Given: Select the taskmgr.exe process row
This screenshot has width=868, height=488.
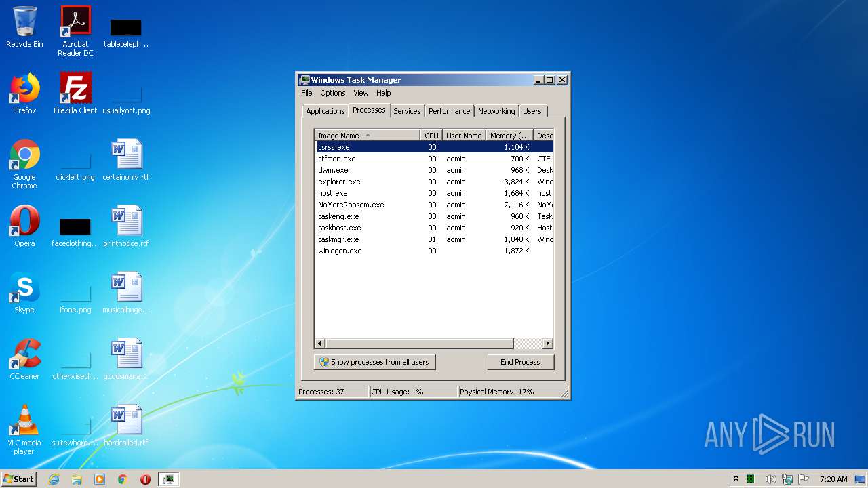Looking at the screenshot, I should click(x=434, y=239).
